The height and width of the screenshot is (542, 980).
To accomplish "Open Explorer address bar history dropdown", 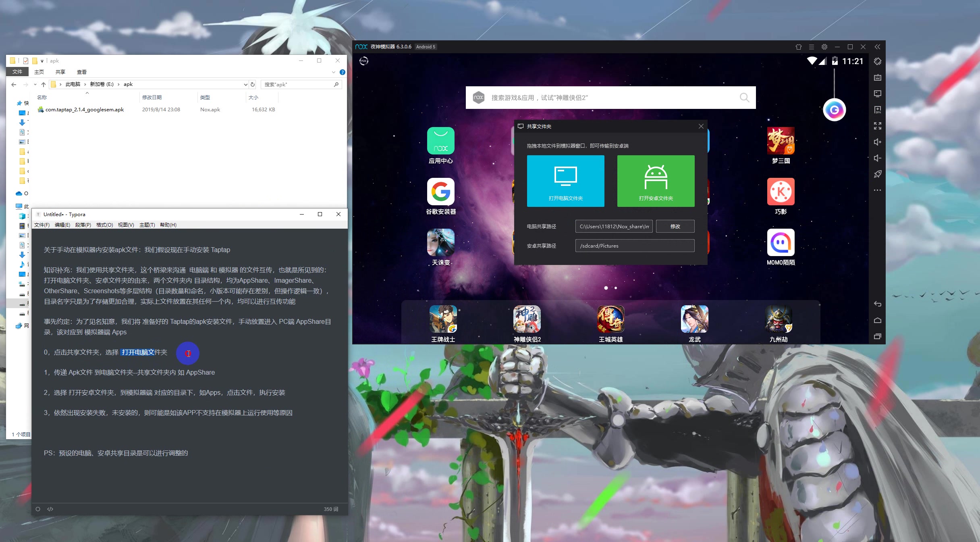I will [245, 84].
